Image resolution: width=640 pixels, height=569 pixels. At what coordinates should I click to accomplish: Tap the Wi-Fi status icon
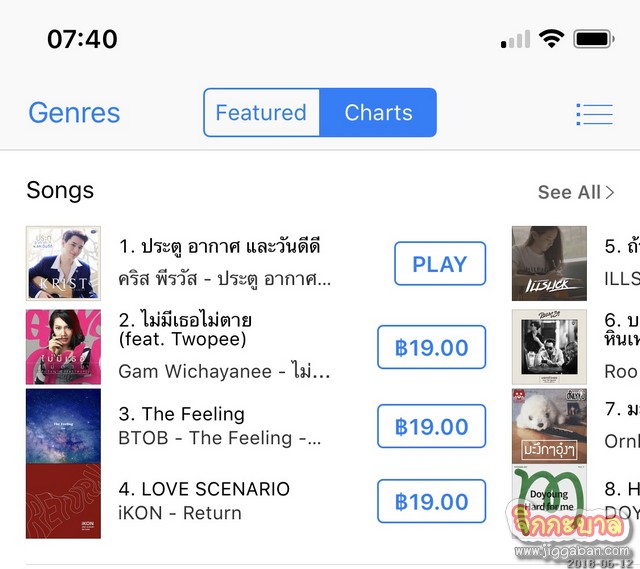click(551, 39)
